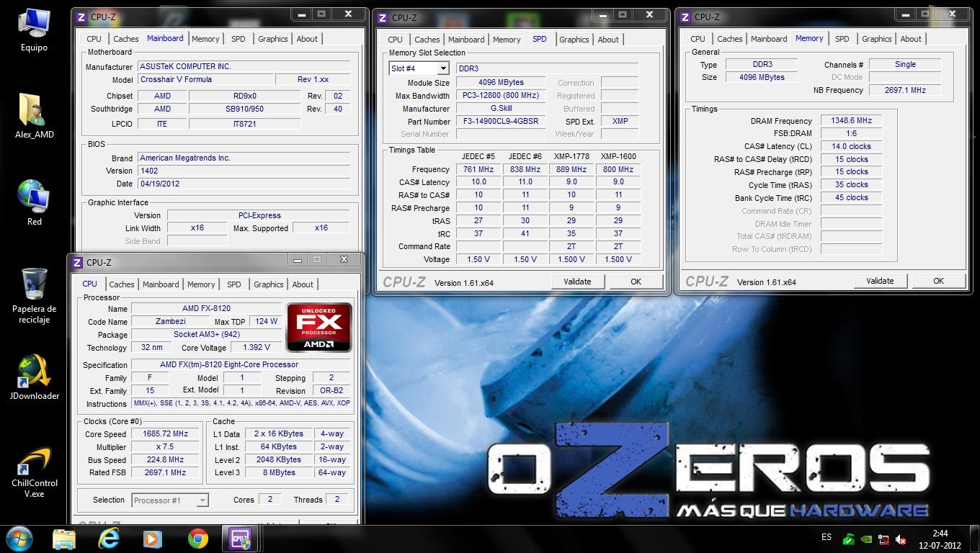The height and width of the screenshot is (553, 980).
Task: Click the G.Skill manufacturer field
Action: 500,109
